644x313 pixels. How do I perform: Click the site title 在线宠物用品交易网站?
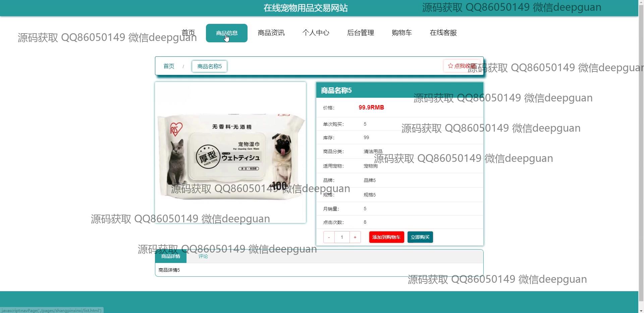click(x=305, y=8)
